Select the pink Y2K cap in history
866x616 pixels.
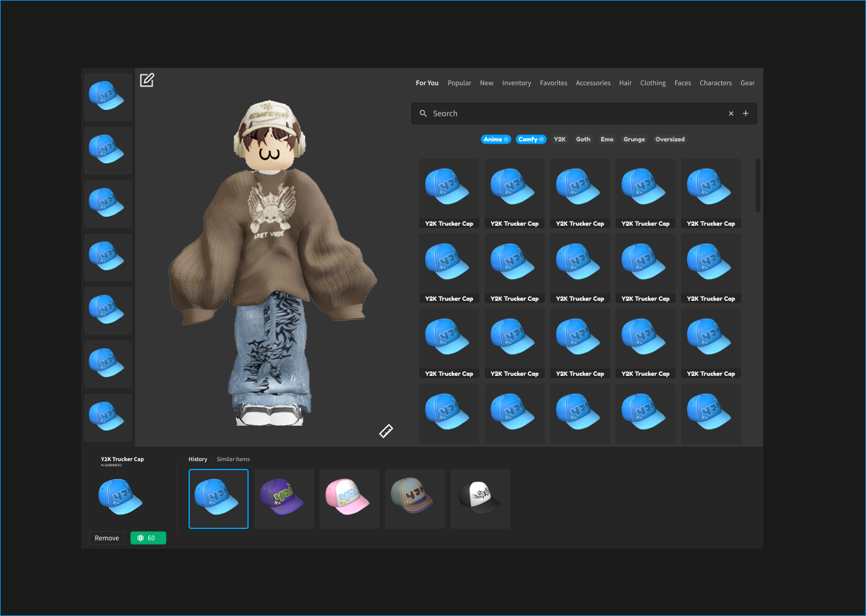(350, 499)
